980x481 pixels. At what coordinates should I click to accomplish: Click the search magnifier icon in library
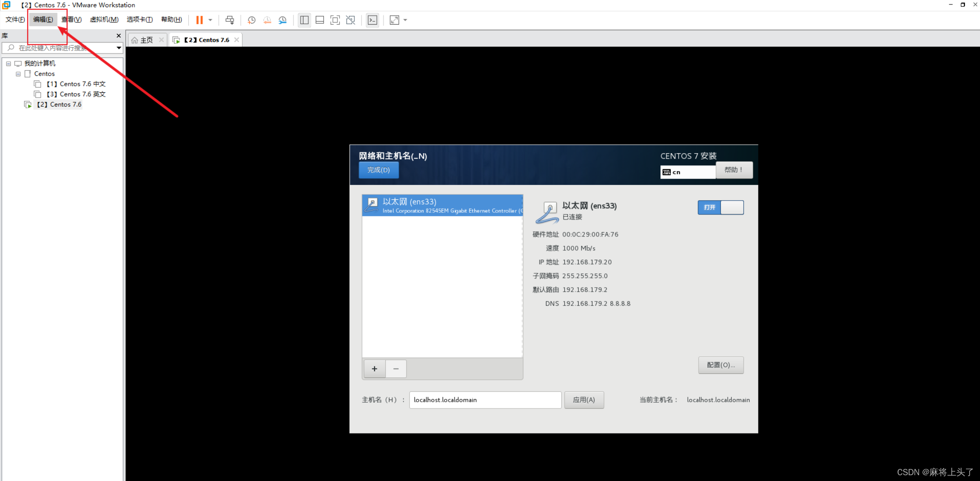tap(11, 47)
